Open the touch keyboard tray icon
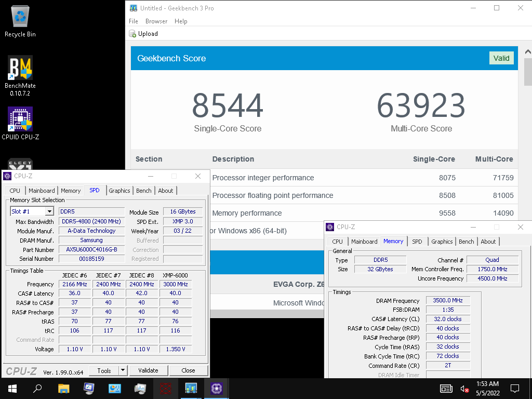Screen dimensions: 532x399 coord(446,389)
